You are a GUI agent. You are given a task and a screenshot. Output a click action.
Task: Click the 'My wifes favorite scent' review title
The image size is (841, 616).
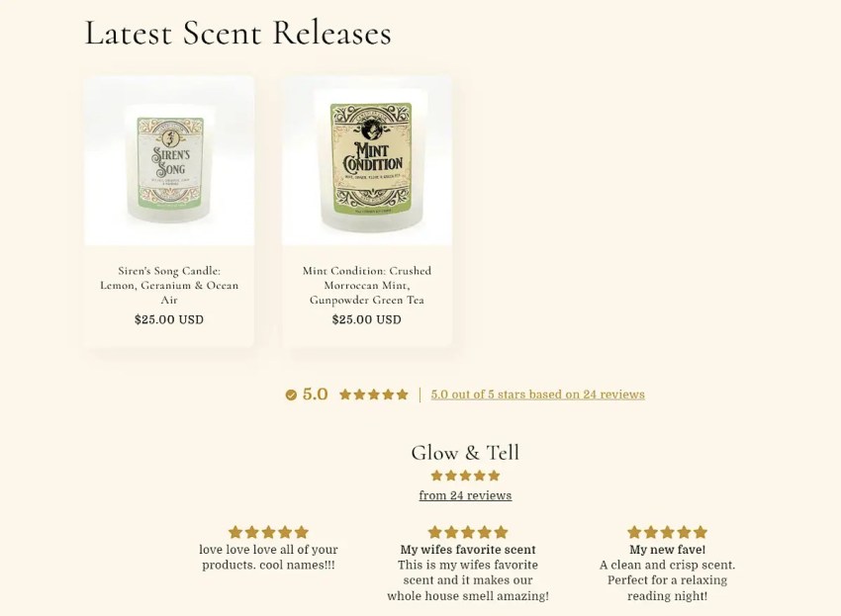(x=468, y=550)
